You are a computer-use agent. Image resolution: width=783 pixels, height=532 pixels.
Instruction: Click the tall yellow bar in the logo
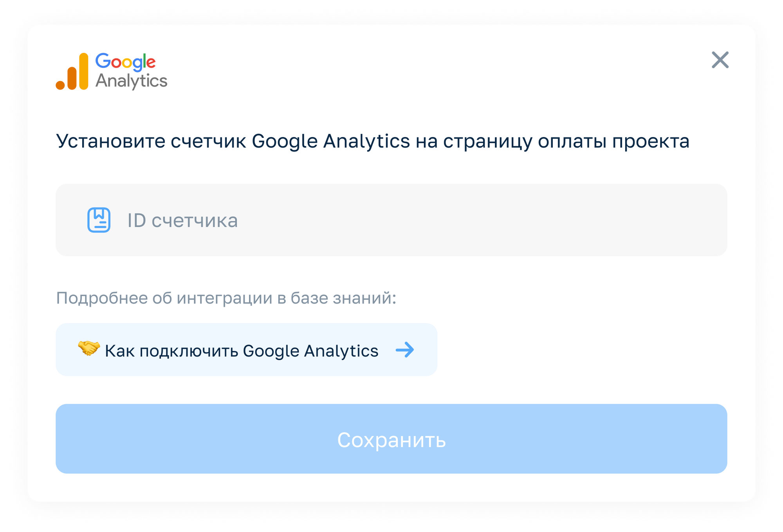[84, 71]
